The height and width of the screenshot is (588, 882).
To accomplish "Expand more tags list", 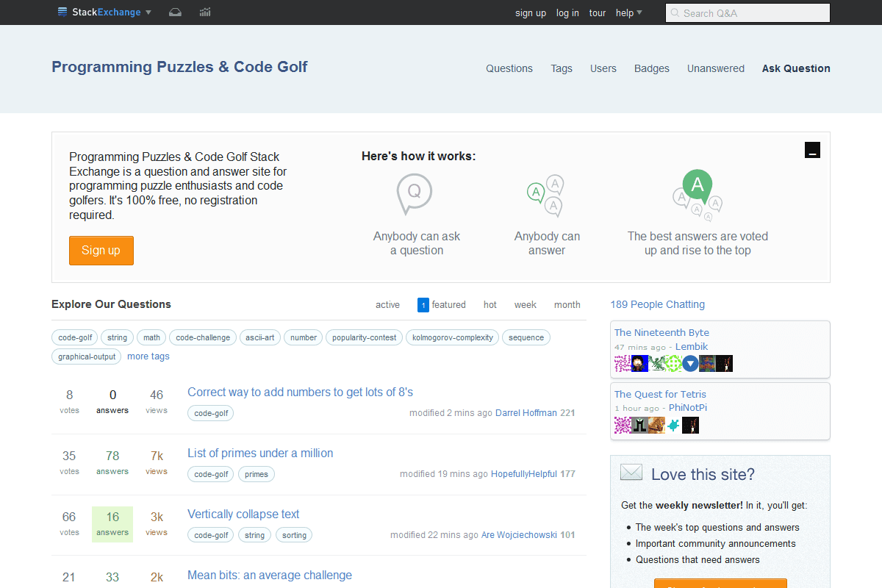I will 148,356.
